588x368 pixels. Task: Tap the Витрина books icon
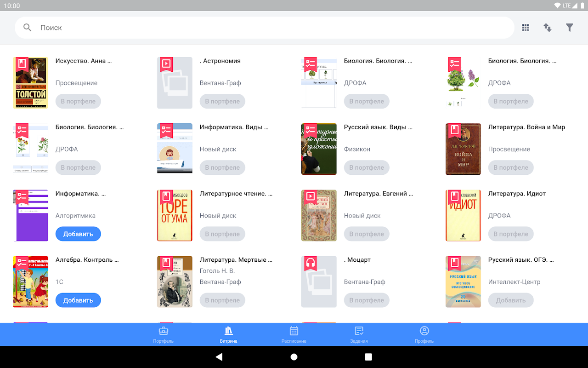(228, 331)
